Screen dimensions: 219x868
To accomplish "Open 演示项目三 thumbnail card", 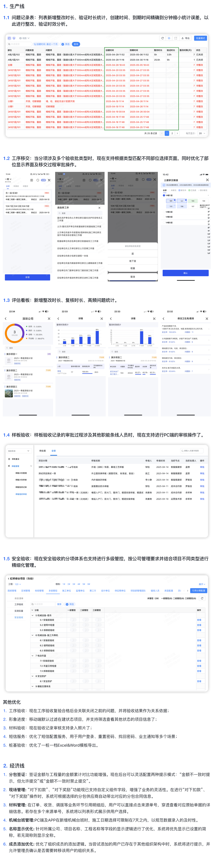I will click(9, 393).
